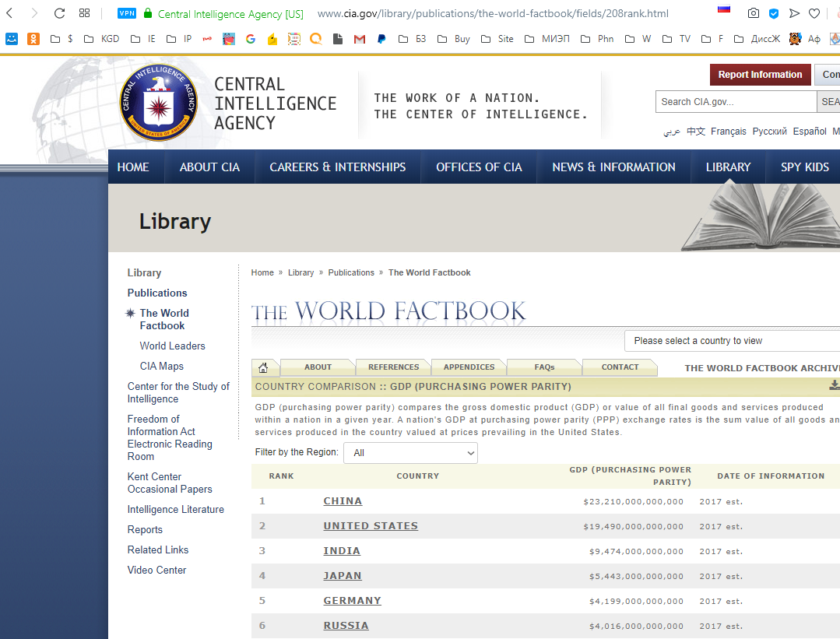Switch to the REFERENCES tab
This screenshot has width=840, height=639.
click(393, 367)
